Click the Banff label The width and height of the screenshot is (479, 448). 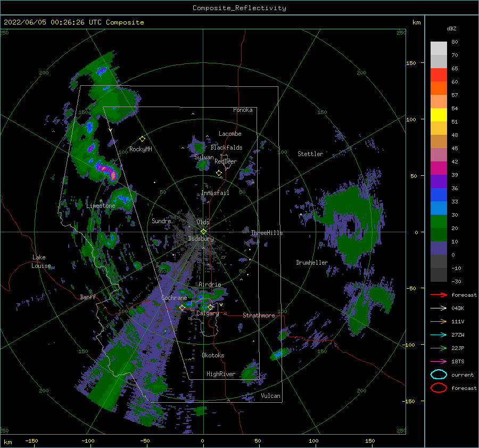(88, 297)
